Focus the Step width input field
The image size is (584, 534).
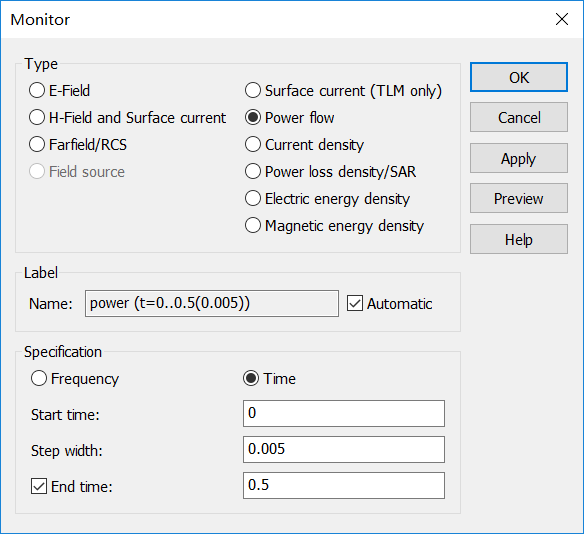click(344, 449)
